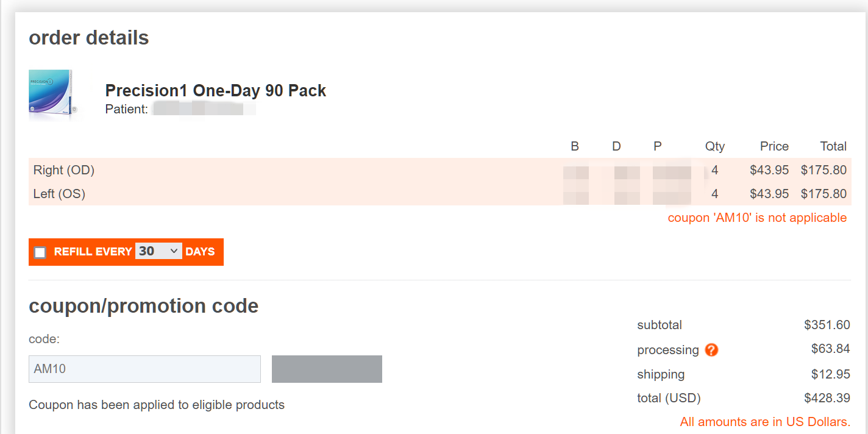Click the Left (OS) row label
868x434 pixels.
pyautogui.click(x=59, y=194)
